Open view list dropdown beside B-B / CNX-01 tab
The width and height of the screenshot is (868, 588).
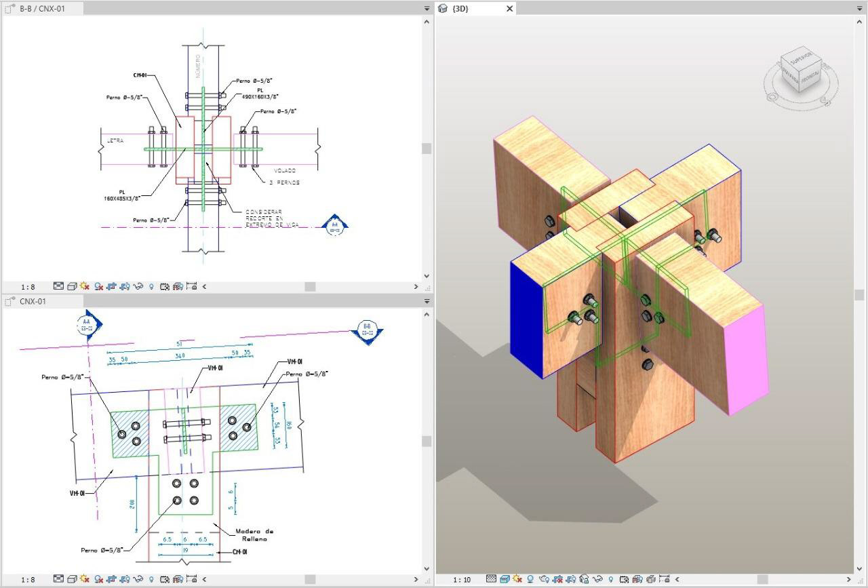coord(427,8)
